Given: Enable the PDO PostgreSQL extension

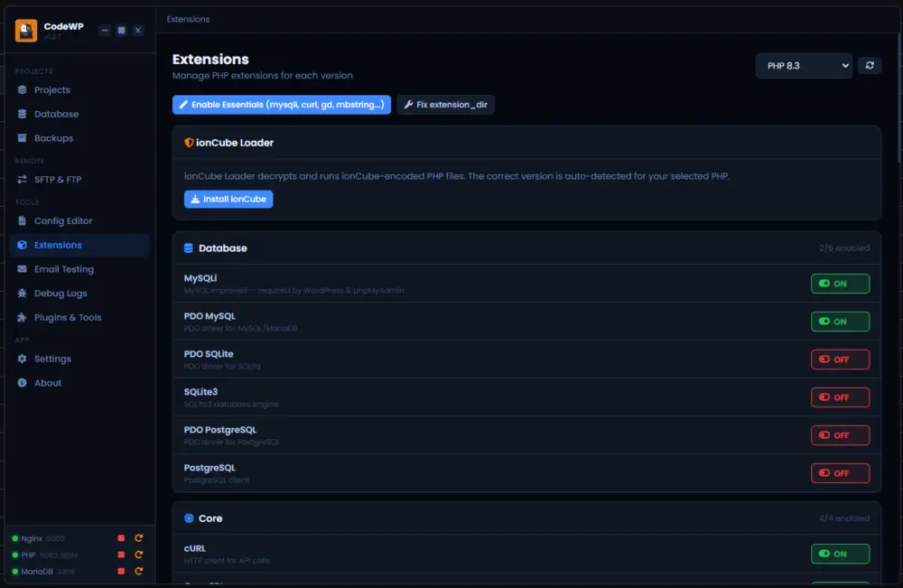Looking at the screenshot, I should pos(840,436).
